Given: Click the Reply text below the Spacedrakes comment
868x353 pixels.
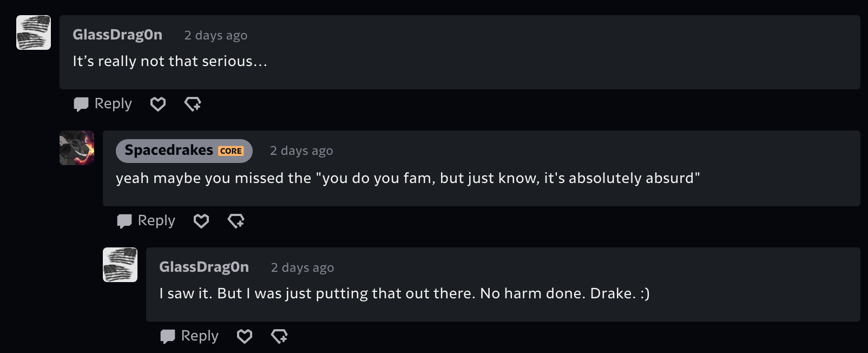Looking at the screenshot, I should coord(156,220).
